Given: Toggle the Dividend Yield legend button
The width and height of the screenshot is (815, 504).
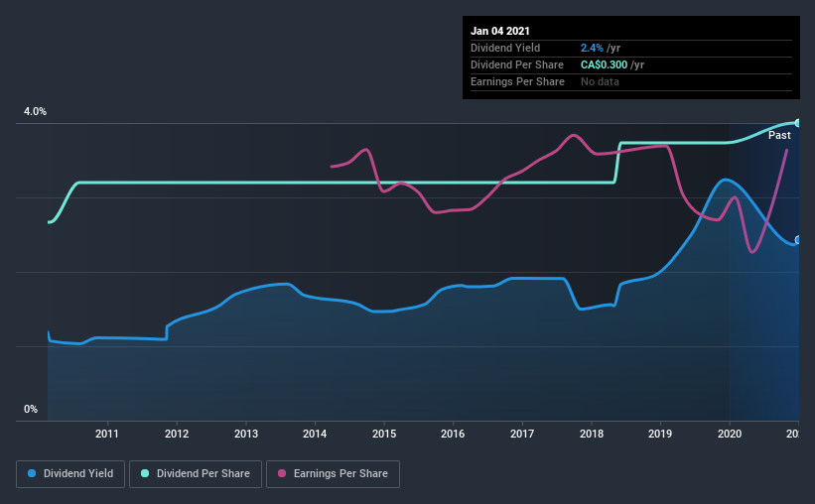Looking at the screenshot, I should click(x=70, y=474).
